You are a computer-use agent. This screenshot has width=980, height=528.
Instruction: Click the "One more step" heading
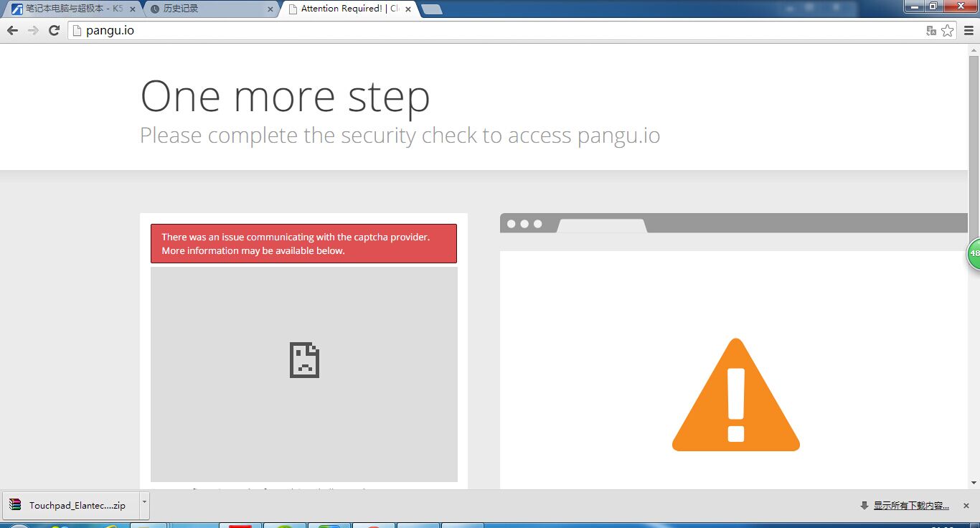click(x=285, y=96)
